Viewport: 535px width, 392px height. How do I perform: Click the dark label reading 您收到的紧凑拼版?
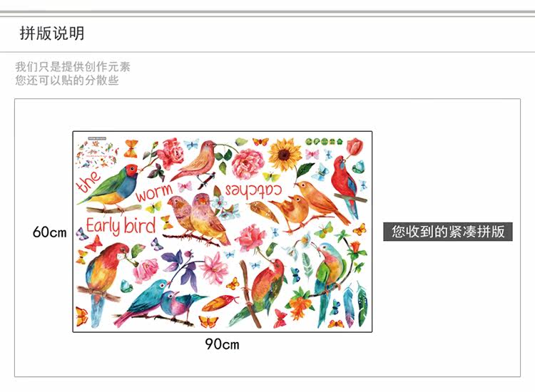(448, 232)
